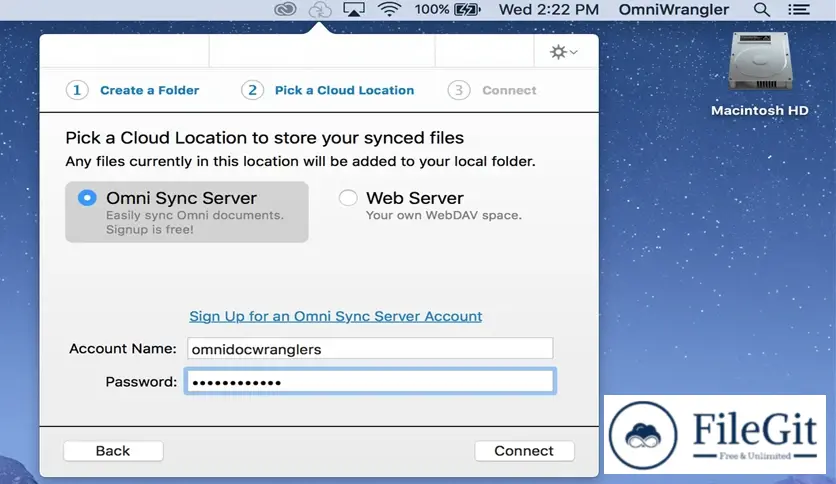Click the Account Name text field
This screenshot has height=484, width=836.
coord(369,348)
